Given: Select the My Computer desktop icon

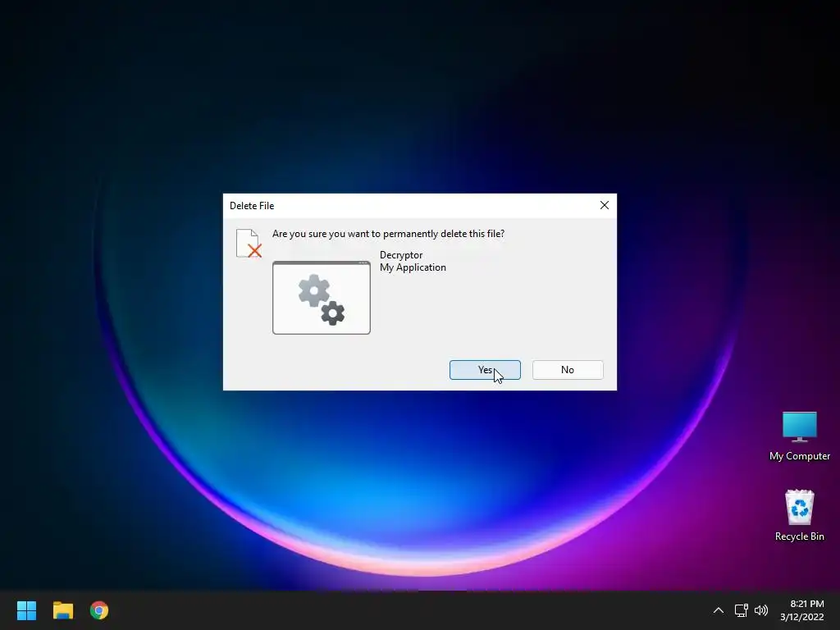Looking at the screenshot, I should (x=799, y=436).
